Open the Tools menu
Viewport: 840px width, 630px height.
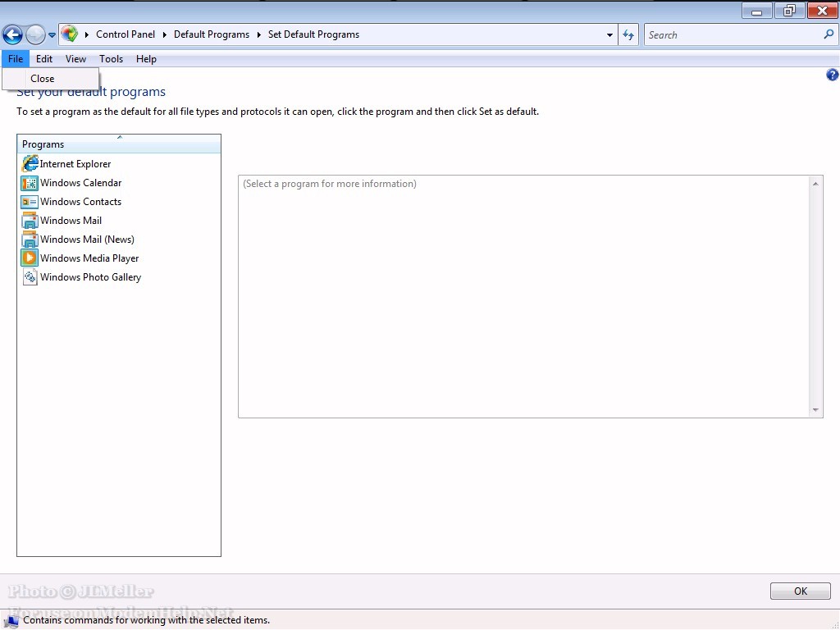[111, 59]
